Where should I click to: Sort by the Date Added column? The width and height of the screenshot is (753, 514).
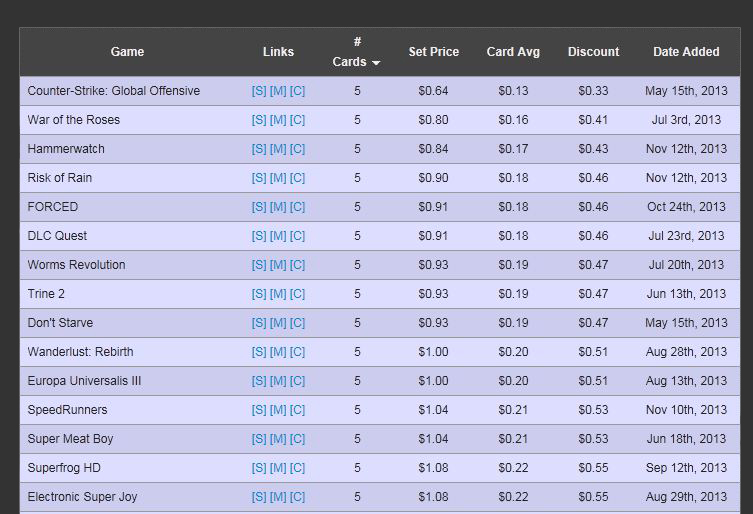pos(686,52)
